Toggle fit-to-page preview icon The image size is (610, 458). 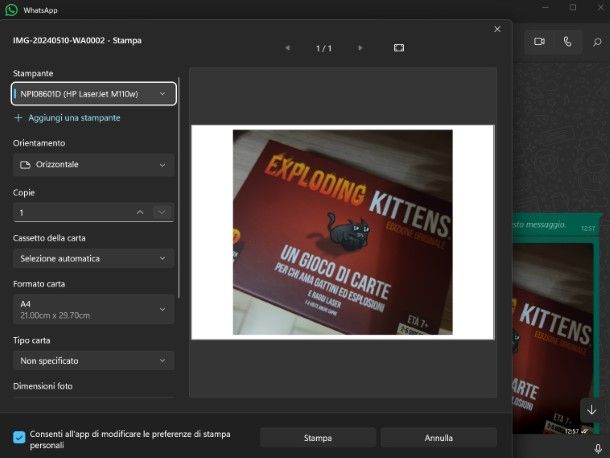click(x=399, y=48)
